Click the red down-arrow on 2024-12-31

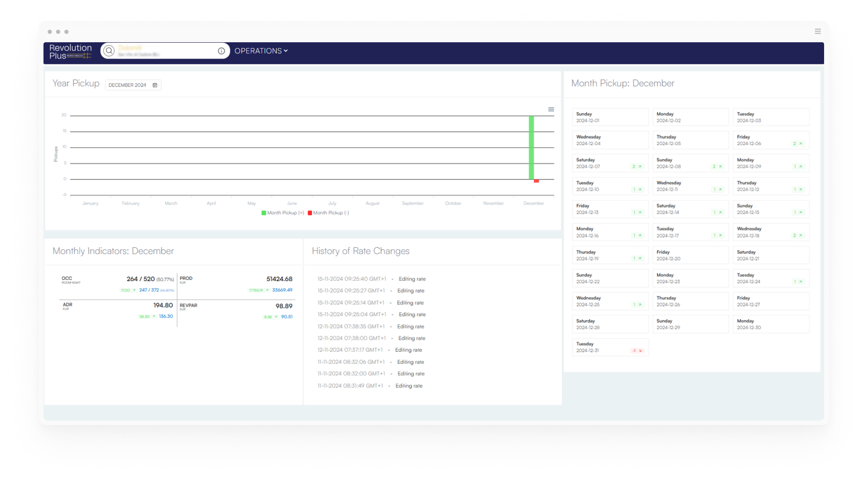pyautogui.click(x=640, y=351)
